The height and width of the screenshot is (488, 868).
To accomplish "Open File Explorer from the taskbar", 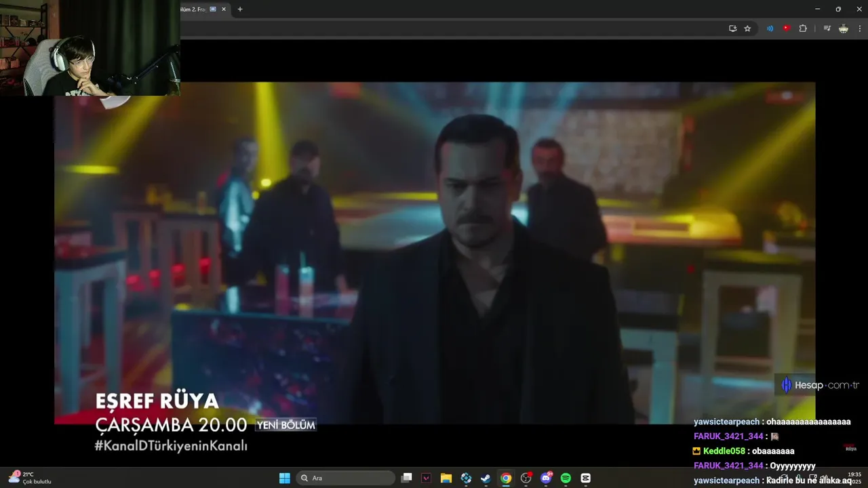I will (446, 478).
